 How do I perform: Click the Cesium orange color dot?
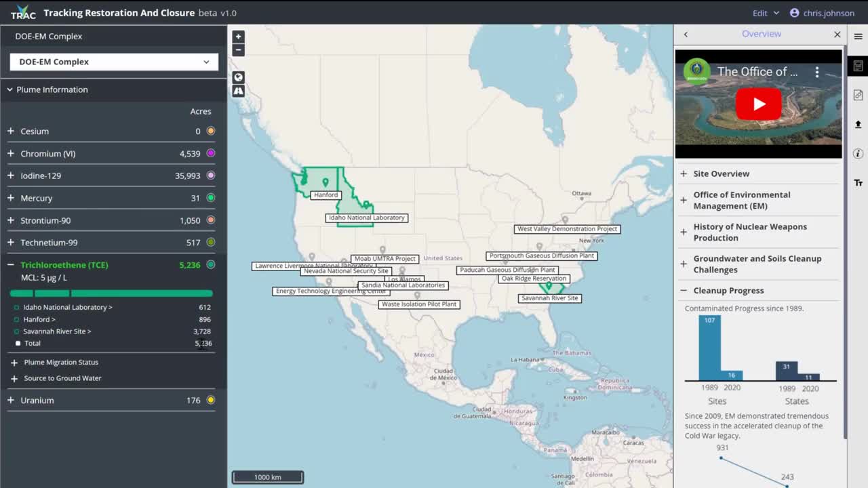pyautogui.click(x=211, y=131)
